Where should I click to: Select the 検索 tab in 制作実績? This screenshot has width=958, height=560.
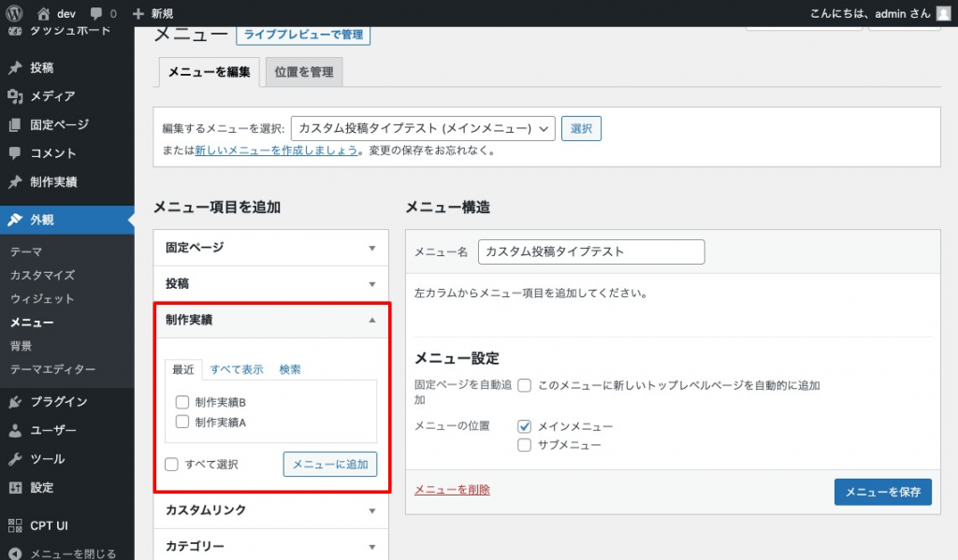click(x=290, y=369)
